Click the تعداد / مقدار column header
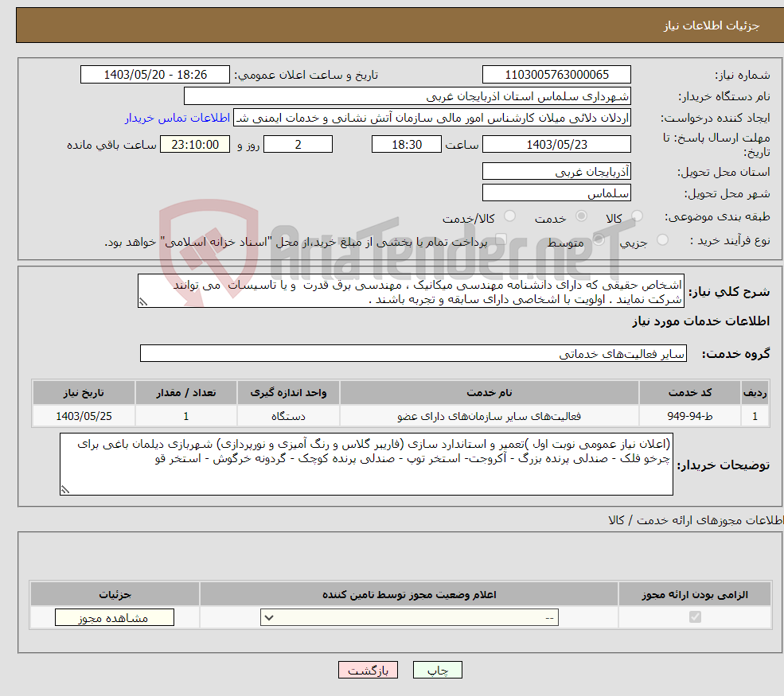The image size is (784, 696). 186,393
